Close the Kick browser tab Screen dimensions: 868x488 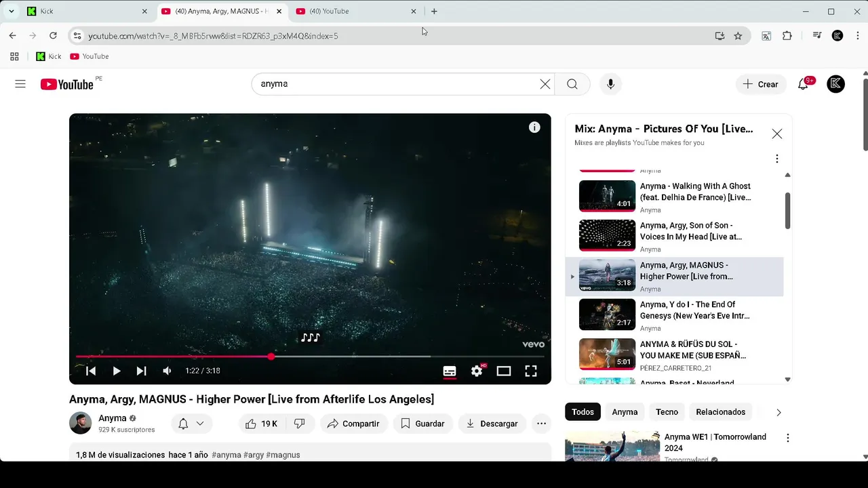(x=144, y=12)
